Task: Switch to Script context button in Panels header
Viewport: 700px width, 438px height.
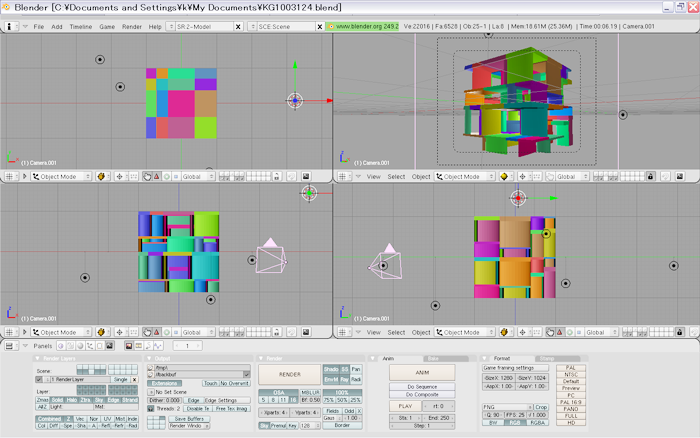Action: [x=71, y=346]
